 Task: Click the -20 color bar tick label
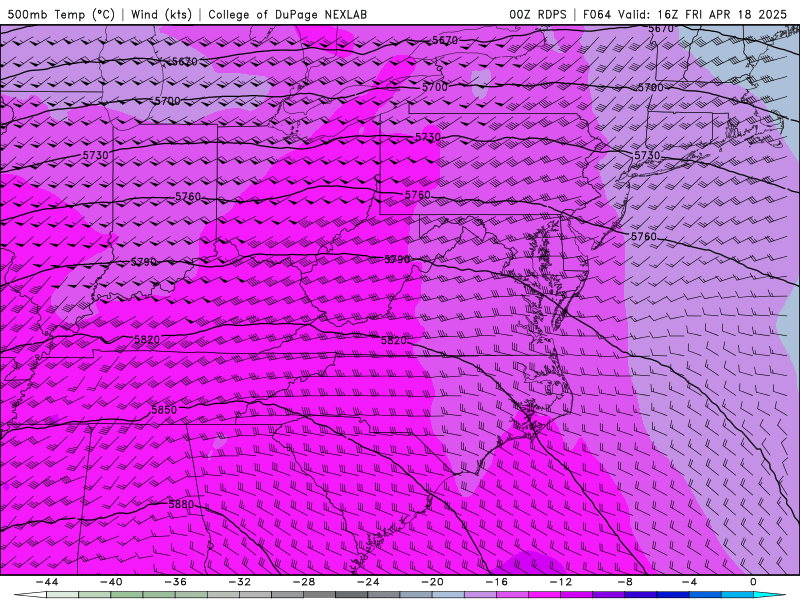click(x=432, y=582)
